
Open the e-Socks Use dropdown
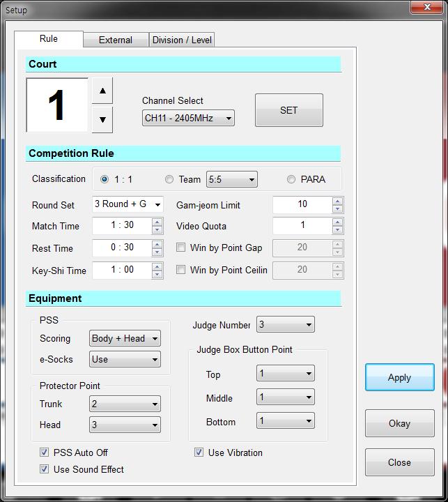125,359
